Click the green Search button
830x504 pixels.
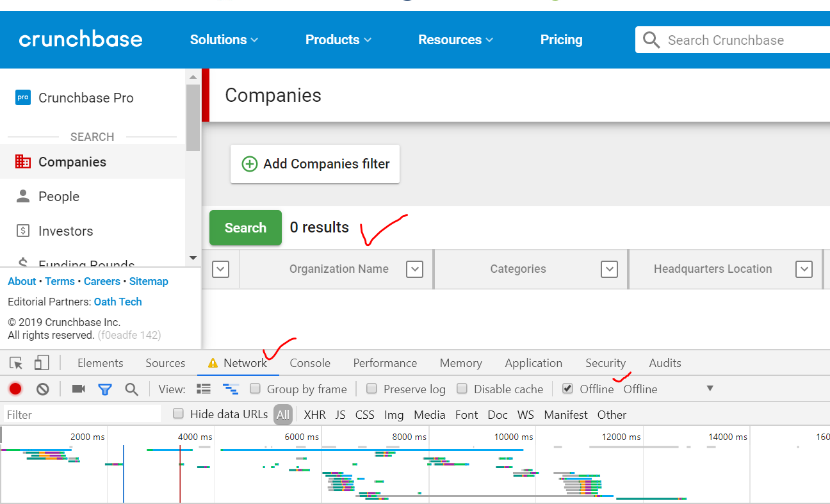click(x=245, y=227)
